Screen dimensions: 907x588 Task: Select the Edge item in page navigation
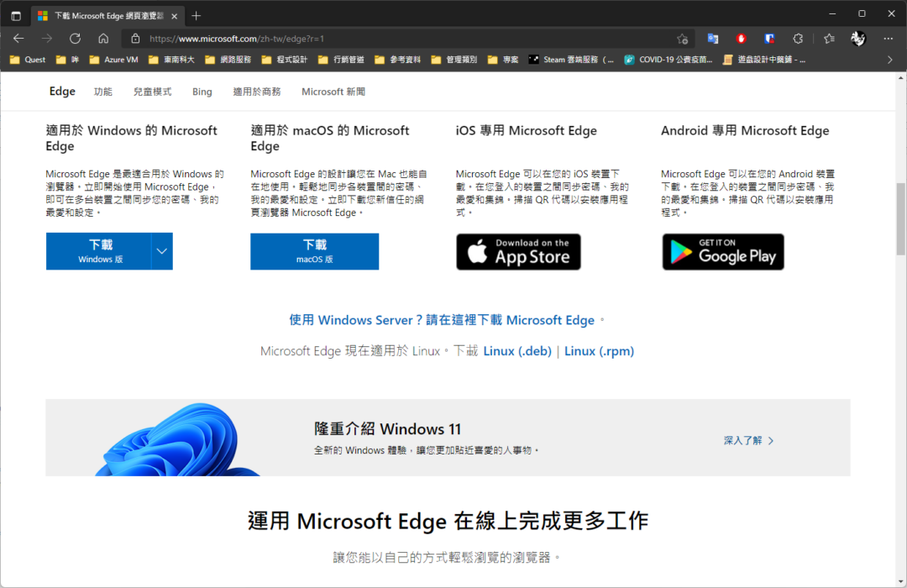[62, 92]
